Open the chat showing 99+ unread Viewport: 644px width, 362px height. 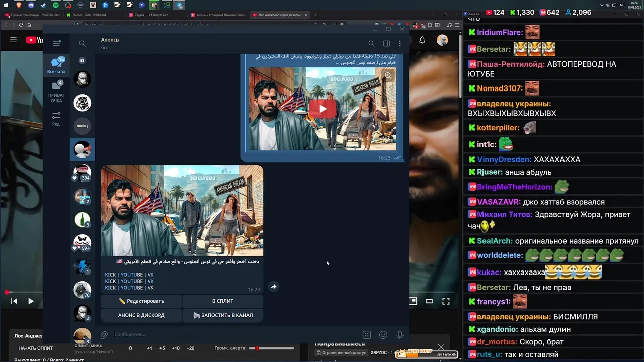point(82,243)
